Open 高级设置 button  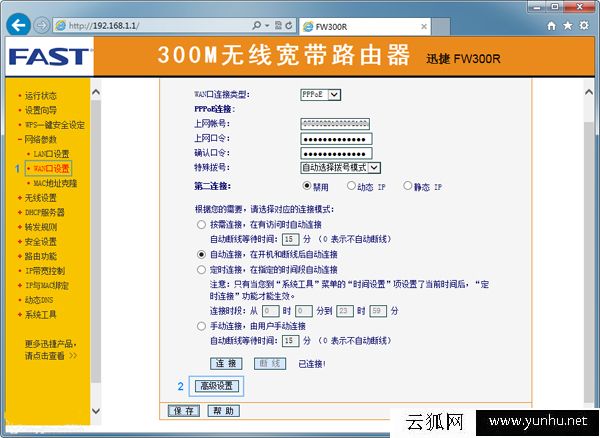coord(217,386)
